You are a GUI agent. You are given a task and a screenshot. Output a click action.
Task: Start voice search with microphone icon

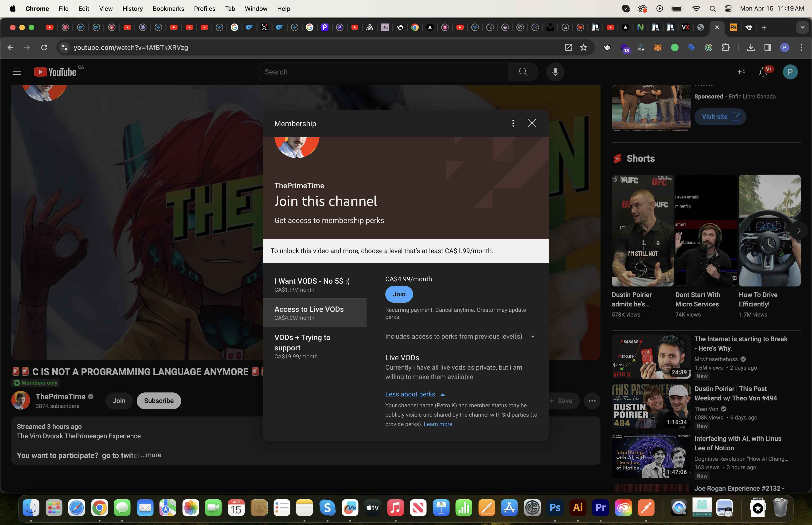point(555,72)
